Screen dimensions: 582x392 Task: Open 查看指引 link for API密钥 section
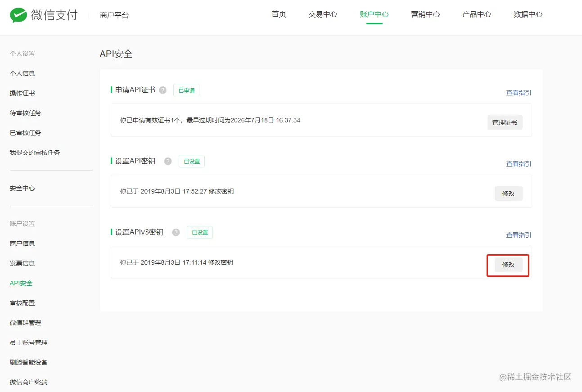click(519, 164)
